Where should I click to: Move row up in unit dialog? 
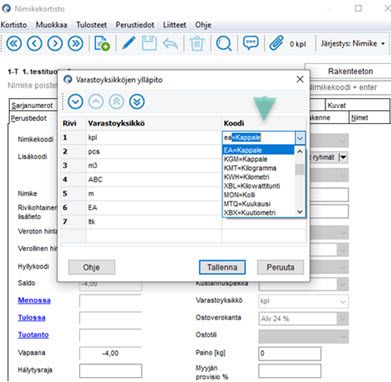coord(96,102)
